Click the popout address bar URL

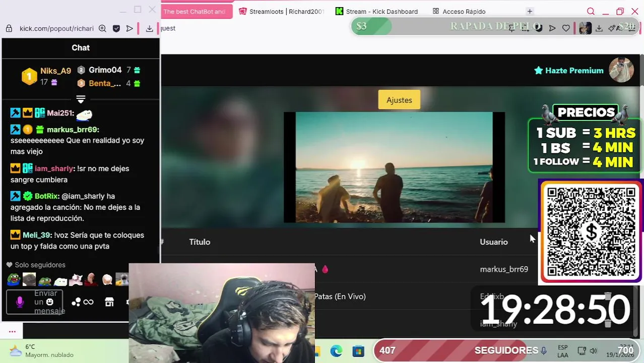point(56,28)
